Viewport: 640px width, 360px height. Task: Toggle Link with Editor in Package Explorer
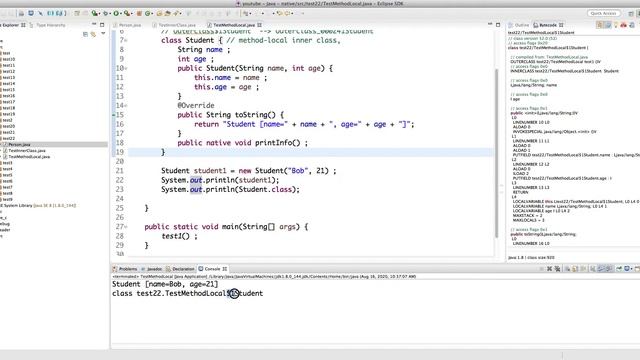(93, 34)
